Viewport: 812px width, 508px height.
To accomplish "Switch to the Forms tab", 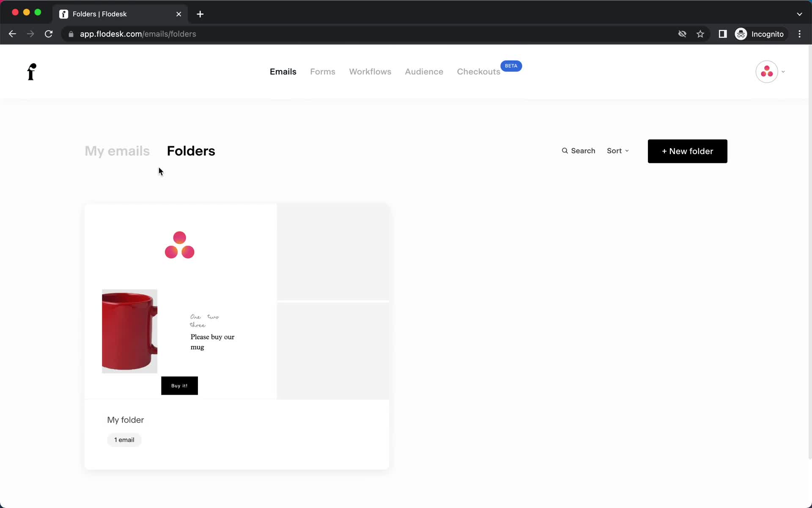I will 323,72.
